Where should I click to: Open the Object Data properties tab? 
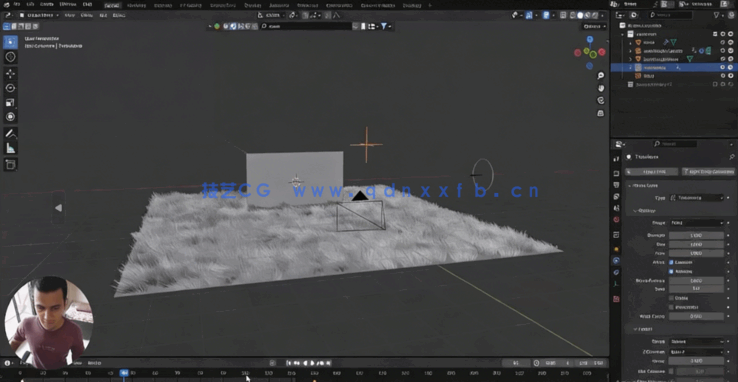[x=617, y=284]
